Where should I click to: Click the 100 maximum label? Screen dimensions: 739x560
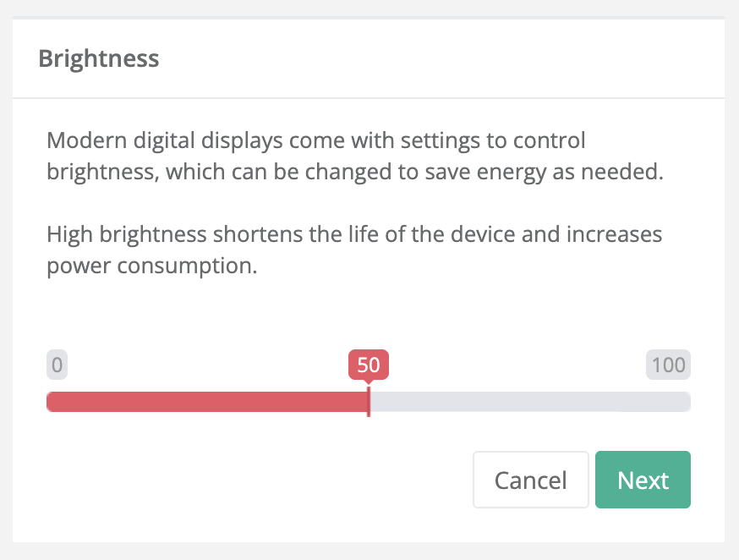pos(668,365)
